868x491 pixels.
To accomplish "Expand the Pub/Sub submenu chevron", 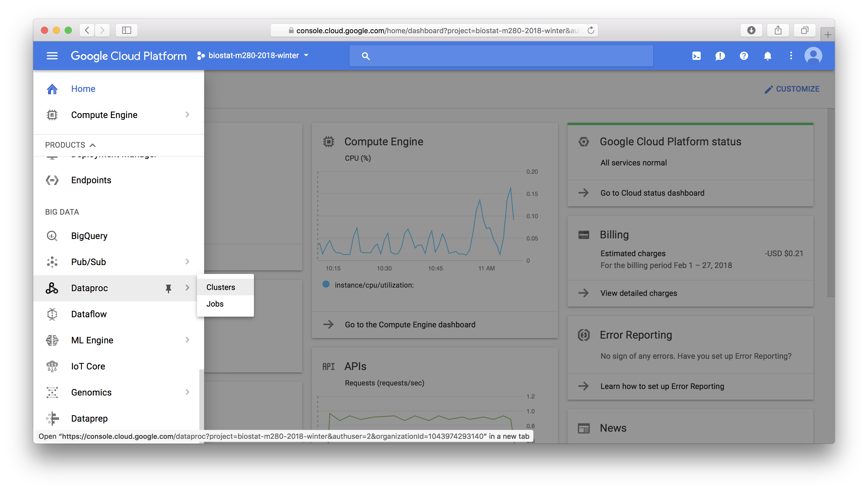I will click(x=187, y=262).
